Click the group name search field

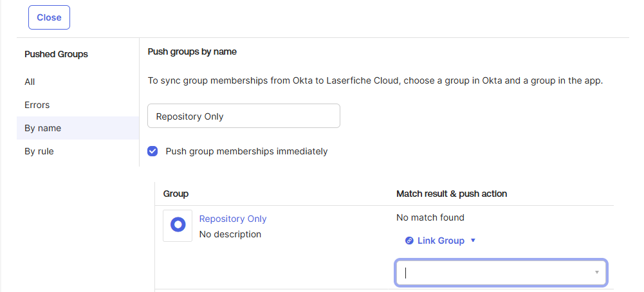pyautogui.click(x=243, y=116)
